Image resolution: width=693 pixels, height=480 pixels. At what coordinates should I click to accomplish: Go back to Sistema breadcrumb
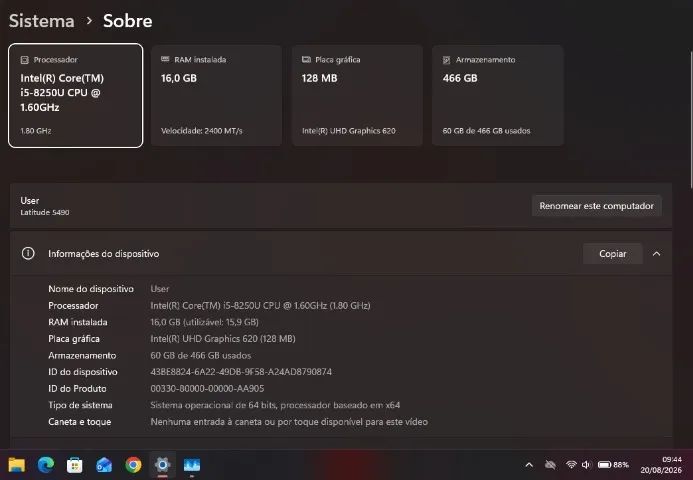point(42,21)
